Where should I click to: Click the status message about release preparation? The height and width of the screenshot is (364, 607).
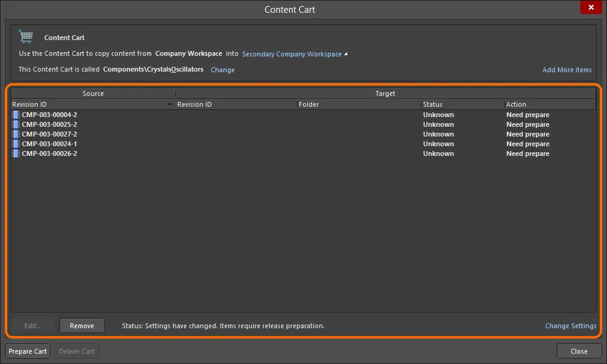223,326
